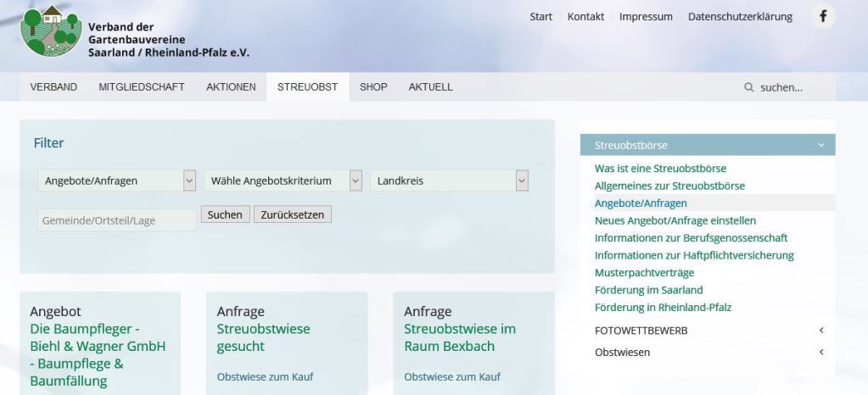Click the Gemeinde/Ortsteil/Lage input field

point(116,220)
